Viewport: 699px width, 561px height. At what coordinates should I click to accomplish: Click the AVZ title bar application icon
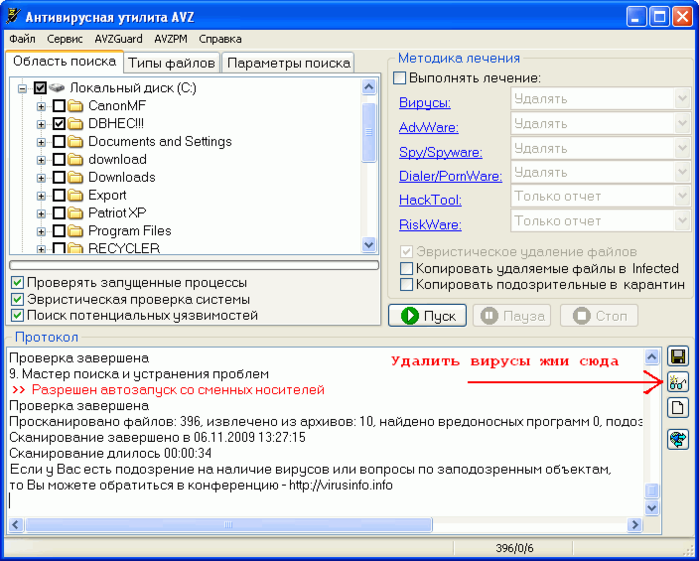(13, 16)
